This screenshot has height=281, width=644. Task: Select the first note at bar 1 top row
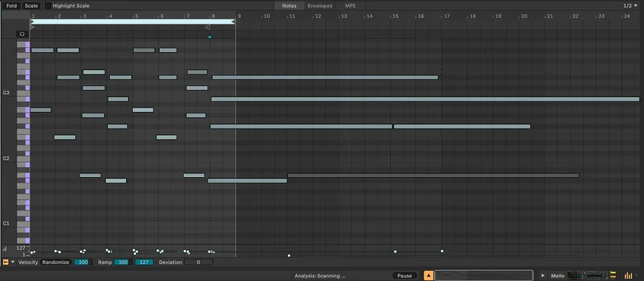pos(42,50)
